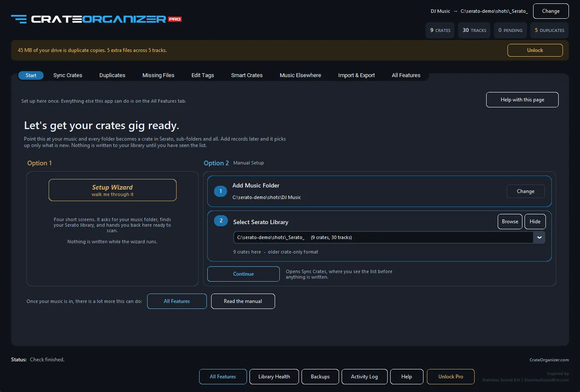Go to the Duplicates tab
Screen dimensions: 580x392
pyautogui.click(x=112, y=75)
